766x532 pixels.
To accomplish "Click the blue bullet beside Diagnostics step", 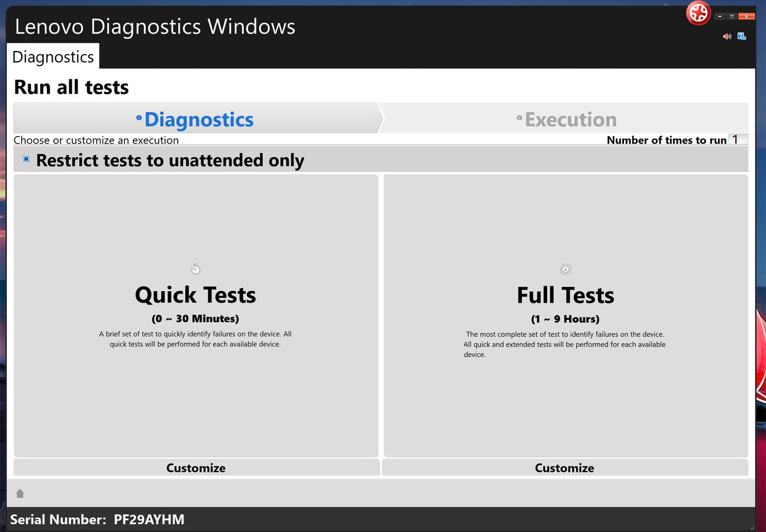I will point(139,118).
